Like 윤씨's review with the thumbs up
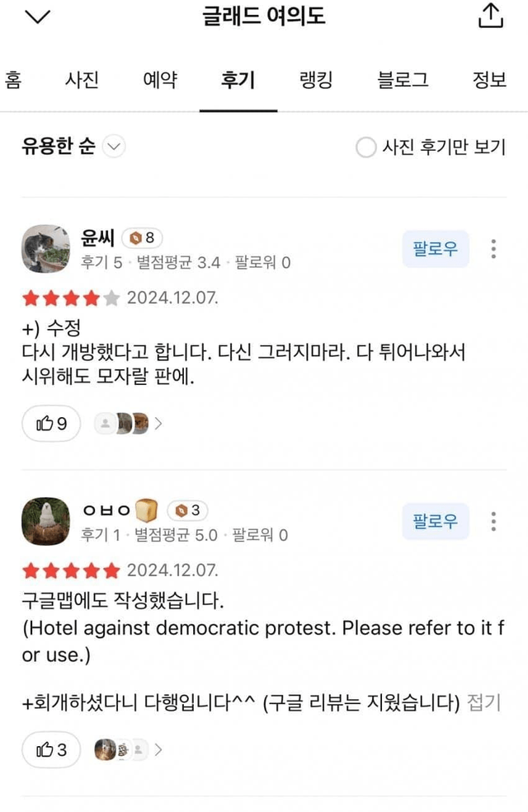The width and height of the screenshot is (528, 812). (x=50, y=424)
